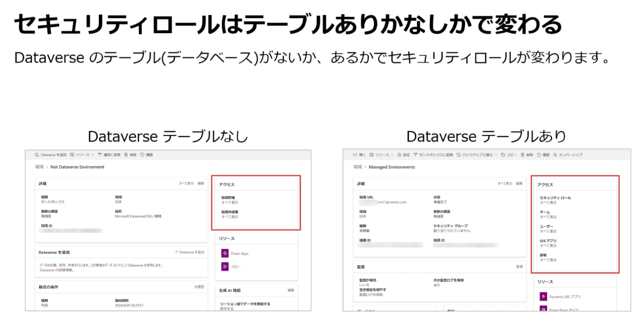This screenshot has height=326, width=644.
Task: Click すべて表示 in Managed Environments 詳細 header
Action: (x=505, y=183)
